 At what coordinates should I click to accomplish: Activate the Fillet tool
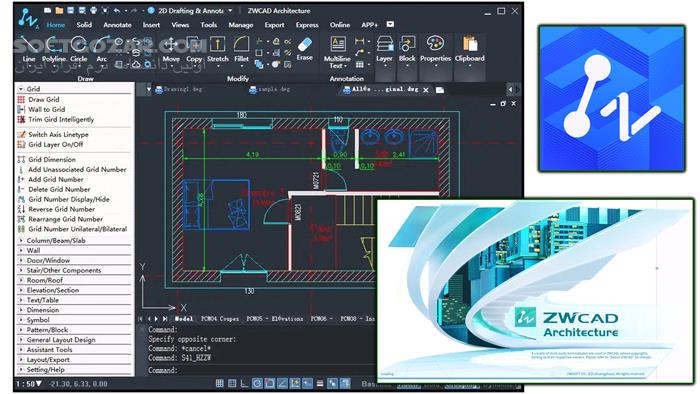[x=242, y=50]
